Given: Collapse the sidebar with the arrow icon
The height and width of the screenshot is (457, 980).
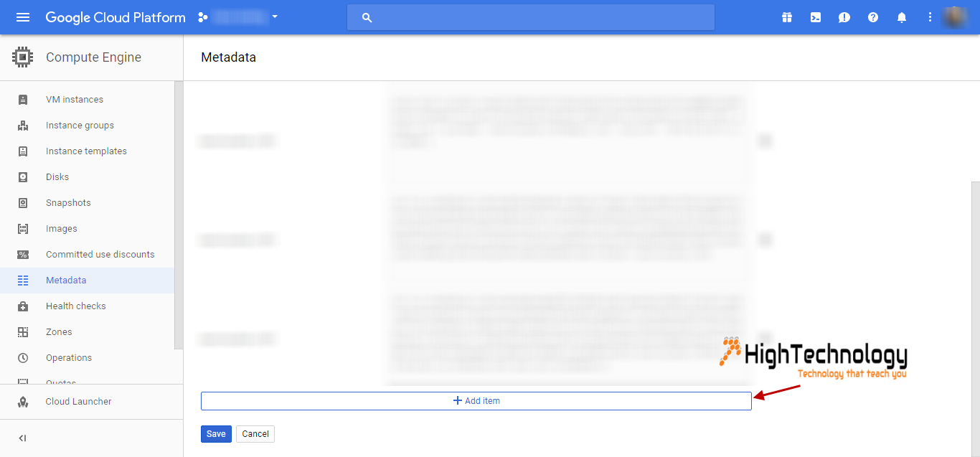Looking at the screenshot, I should (x=22, y=438).
